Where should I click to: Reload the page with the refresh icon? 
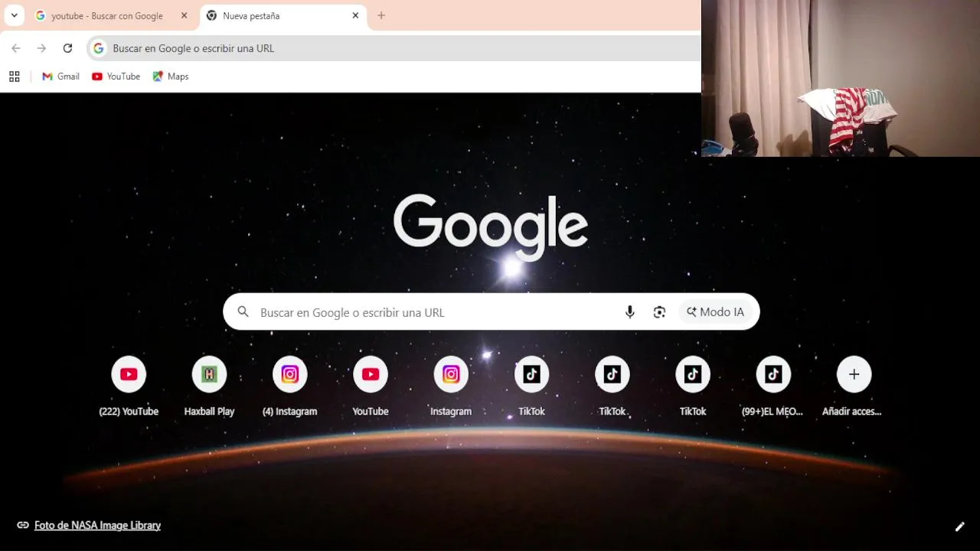pyautogui.click(x=67, y=48)
